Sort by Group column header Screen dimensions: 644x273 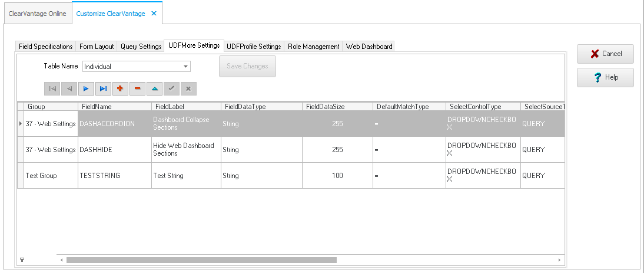tap(51, 107)
